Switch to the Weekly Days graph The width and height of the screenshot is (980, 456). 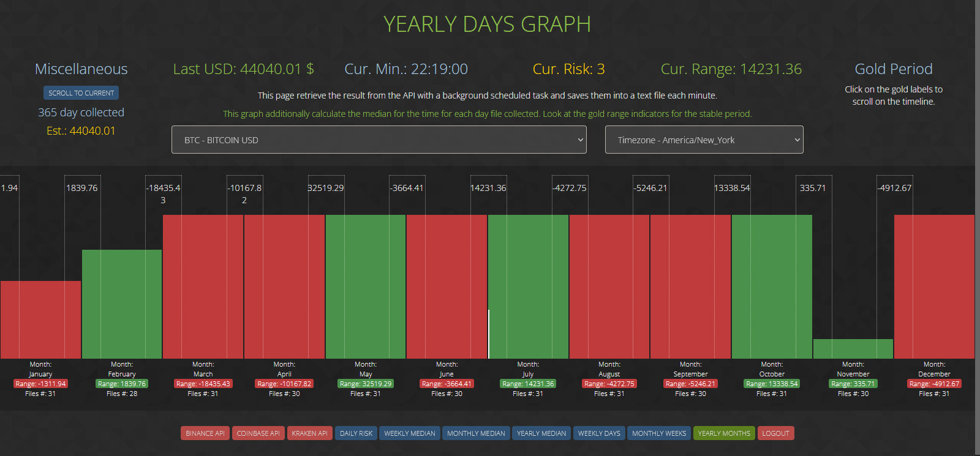599,433
